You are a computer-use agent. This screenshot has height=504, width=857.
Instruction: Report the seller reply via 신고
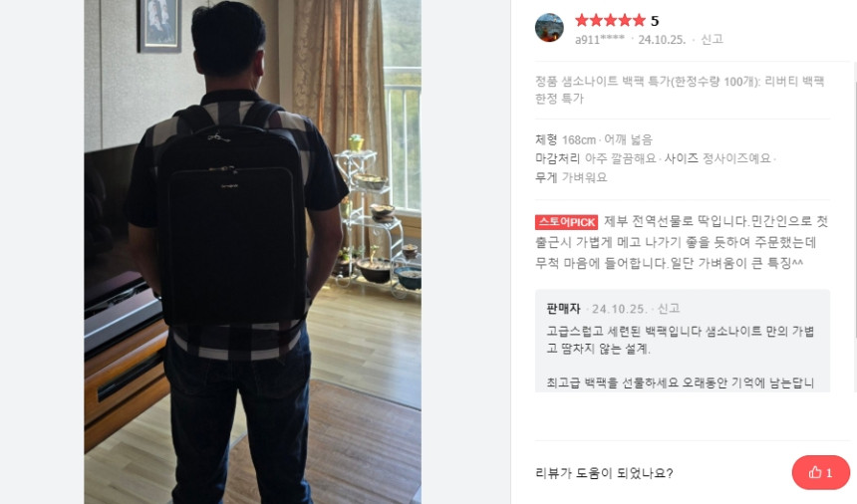(669, 309)
